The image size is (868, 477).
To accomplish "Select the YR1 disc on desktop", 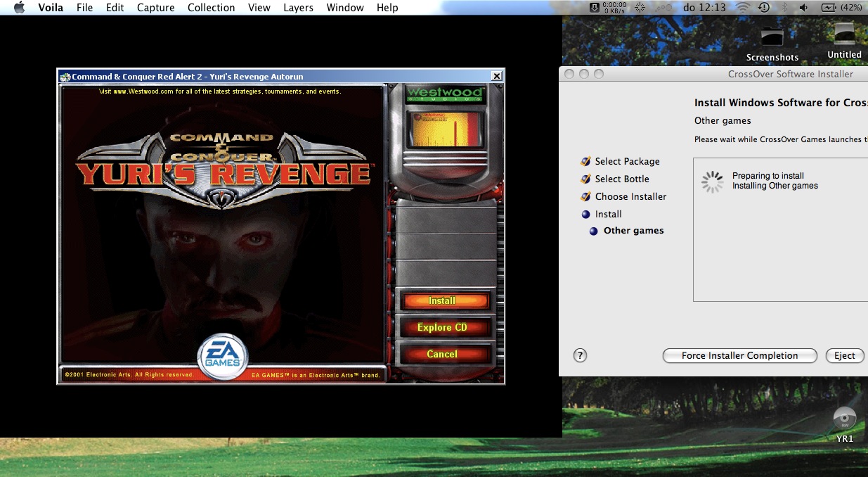I will click(845, 425).
